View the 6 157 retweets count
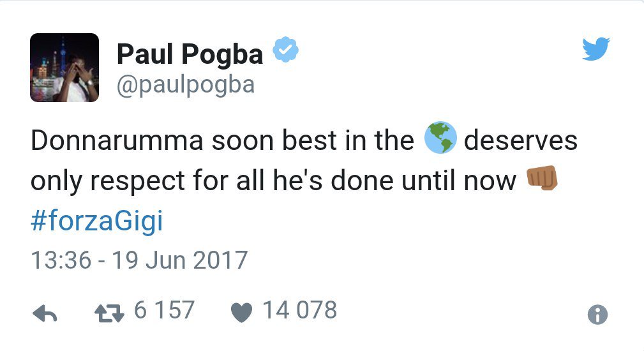644x351 pixels. [163, 311]
